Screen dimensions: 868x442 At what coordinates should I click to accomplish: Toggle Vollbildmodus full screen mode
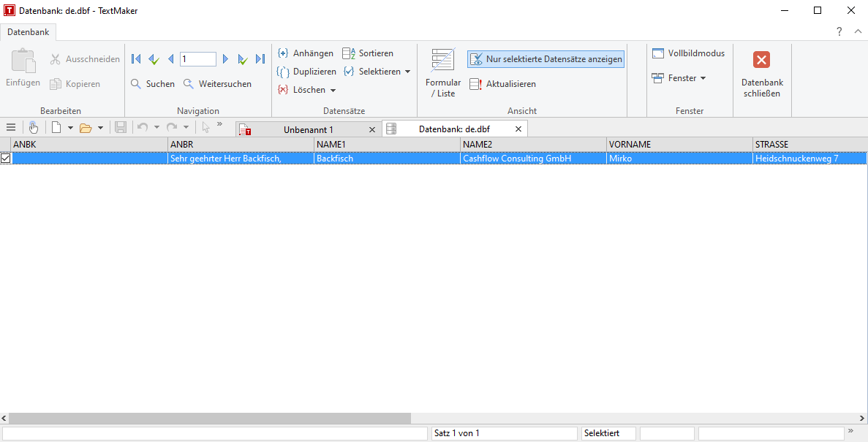pos(688,53)
